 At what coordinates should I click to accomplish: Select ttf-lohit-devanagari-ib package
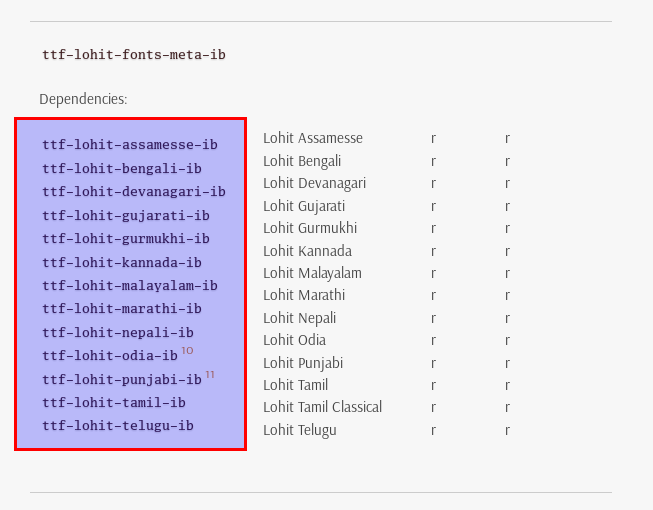point(134,192)
